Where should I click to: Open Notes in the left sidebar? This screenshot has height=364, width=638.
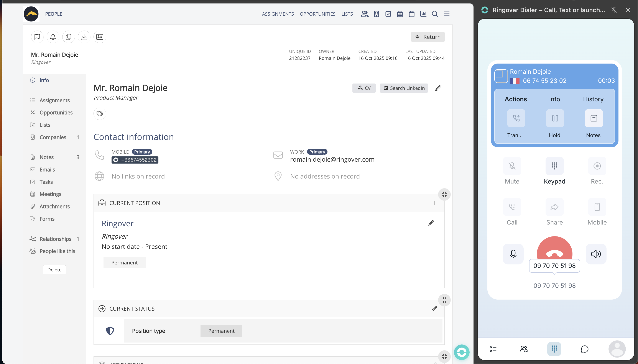(46, 157)
